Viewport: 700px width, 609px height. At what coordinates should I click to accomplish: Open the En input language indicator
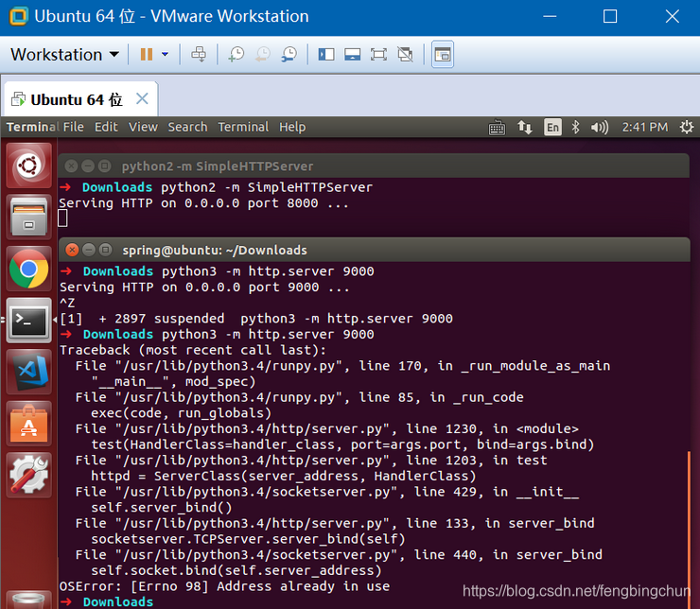click(552, 128)
